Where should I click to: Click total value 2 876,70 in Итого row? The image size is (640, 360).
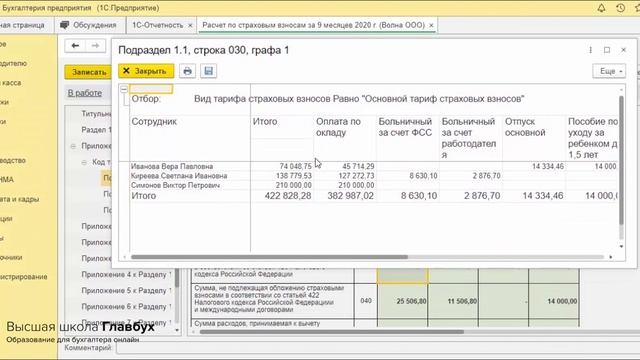(482, 196)
